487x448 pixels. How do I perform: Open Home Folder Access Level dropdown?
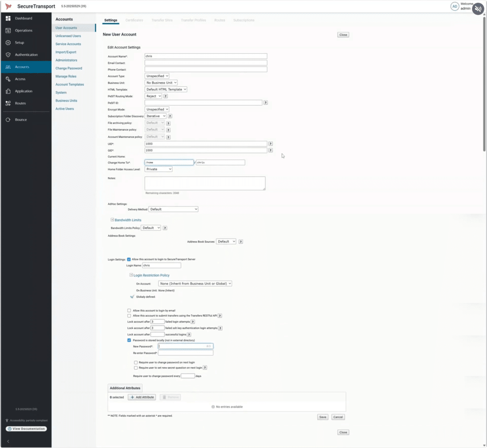158,169
